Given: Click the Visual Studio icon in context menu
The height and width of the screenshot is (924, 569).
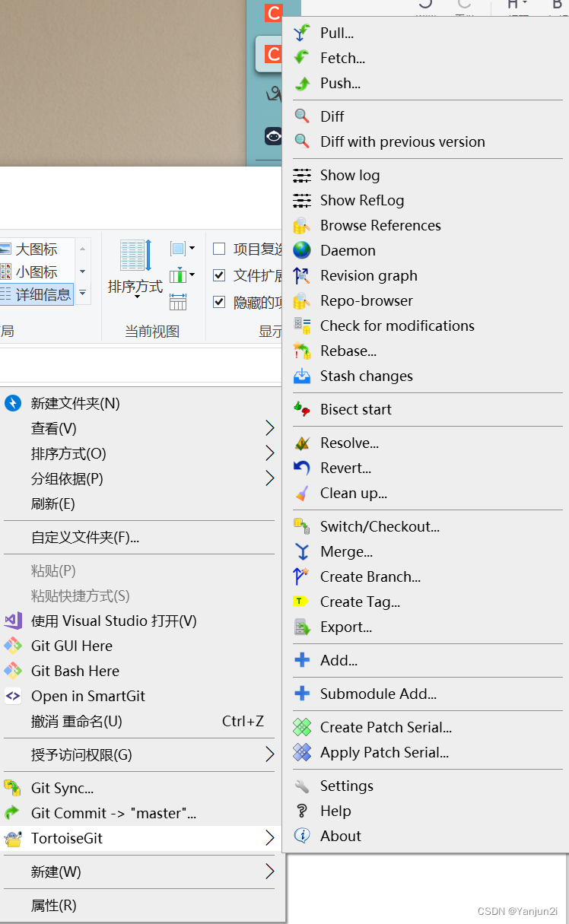Looking at the screenshot, I should pyautogui.click(x=13, y=621).
